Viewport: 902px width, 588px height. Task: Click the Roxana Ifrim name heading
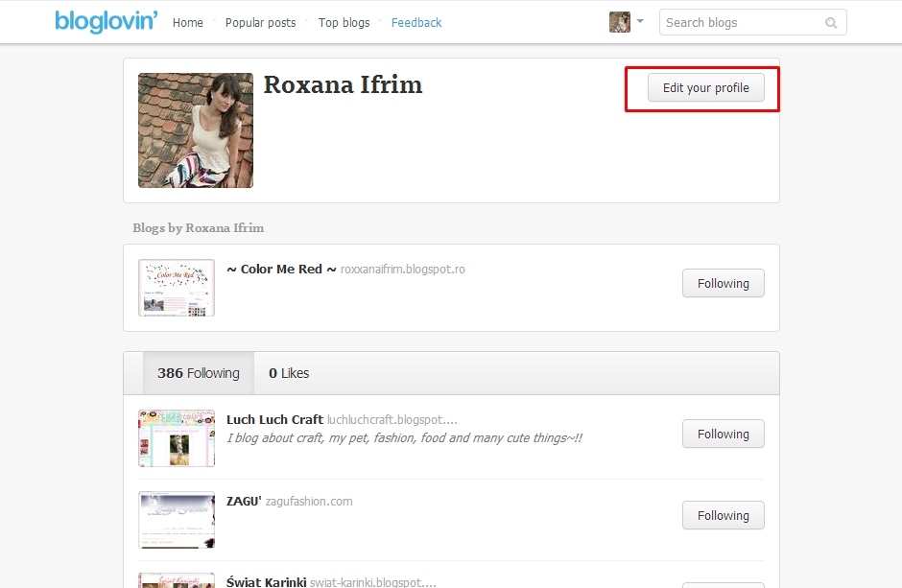point(343,85)
